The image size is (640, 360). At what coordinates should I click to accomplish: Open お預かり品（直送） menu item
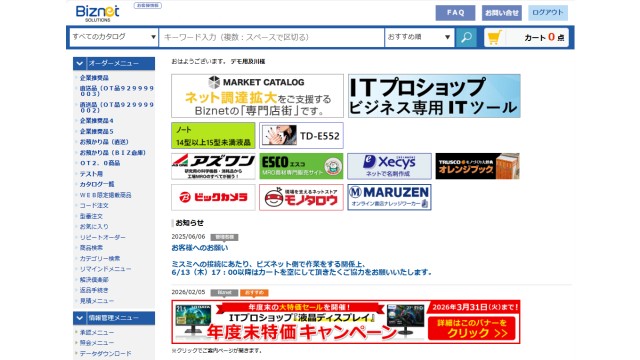pos(104,142)
